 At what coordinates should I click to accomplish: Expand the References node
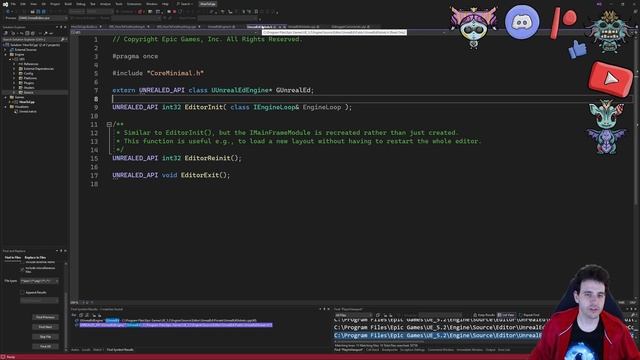(14, 64)
